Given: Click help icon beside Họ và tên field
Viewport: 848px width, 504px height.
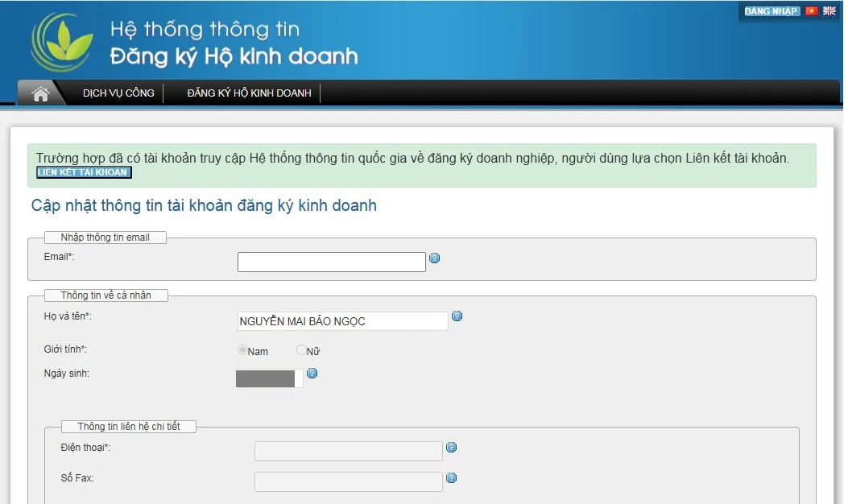Looking at the screenshot, I should 457,316.
